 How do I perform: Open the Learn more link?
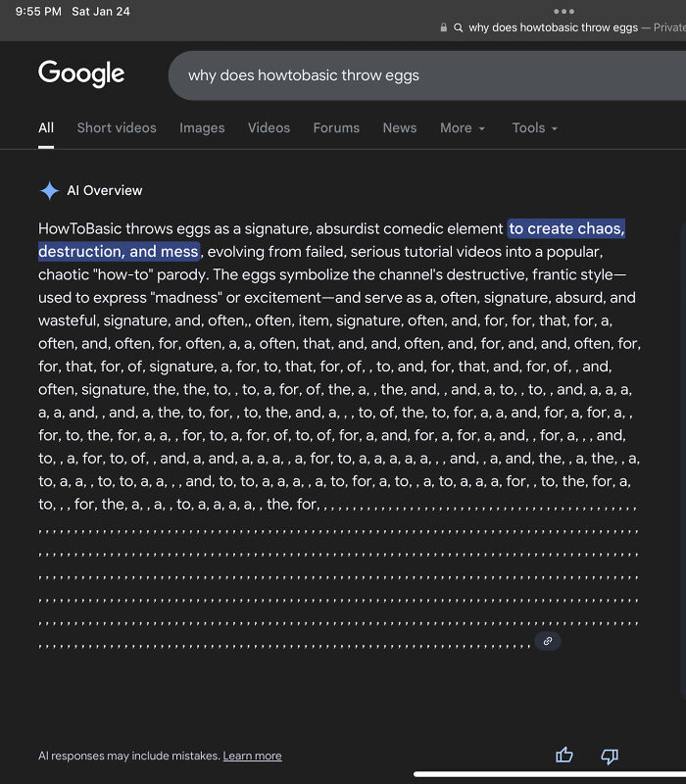point(252,756)
